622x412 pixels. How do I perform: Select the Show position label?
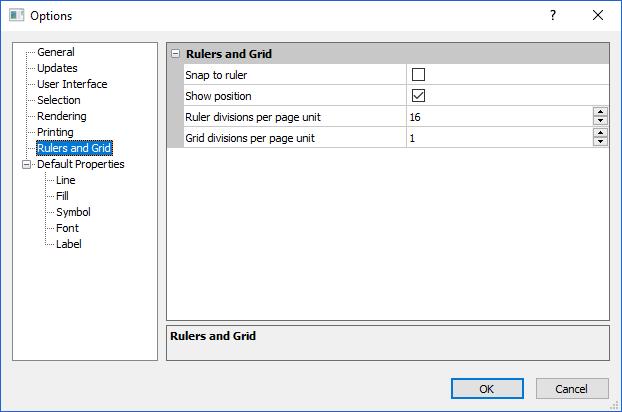(x=218, y=96)
